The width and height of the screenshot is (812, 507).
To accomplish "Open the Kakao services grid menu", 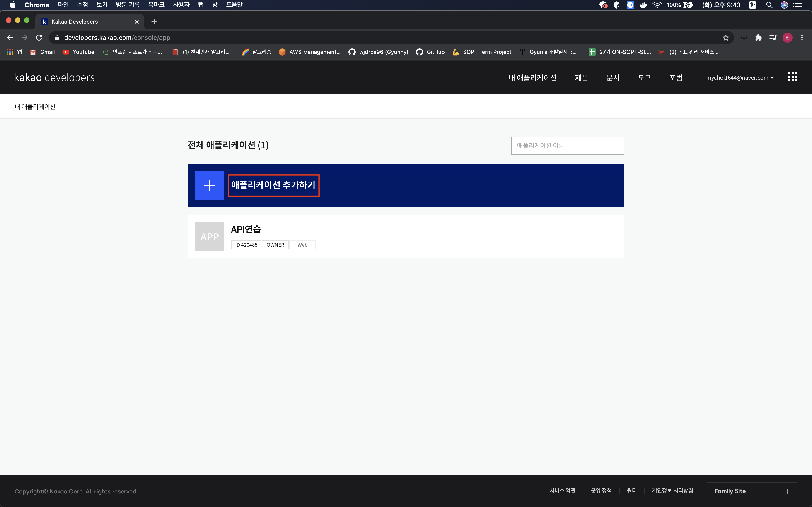I will [x=792, y=77].
